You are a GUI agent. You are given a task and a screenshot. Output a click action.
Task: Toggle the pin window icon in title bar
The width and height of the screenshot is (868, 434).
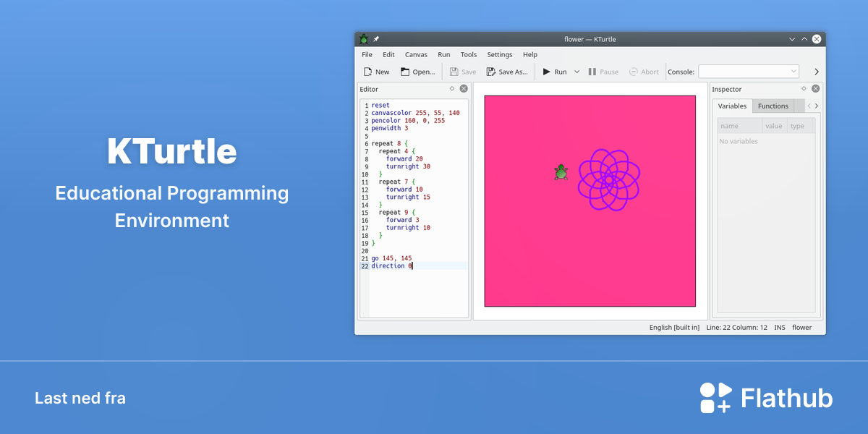click(376, 39)
